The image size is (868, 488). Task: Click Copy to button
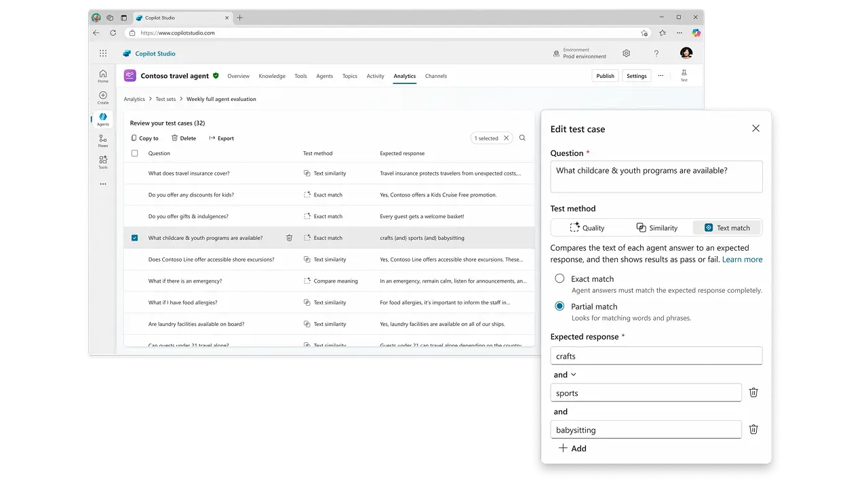point(145,138)
